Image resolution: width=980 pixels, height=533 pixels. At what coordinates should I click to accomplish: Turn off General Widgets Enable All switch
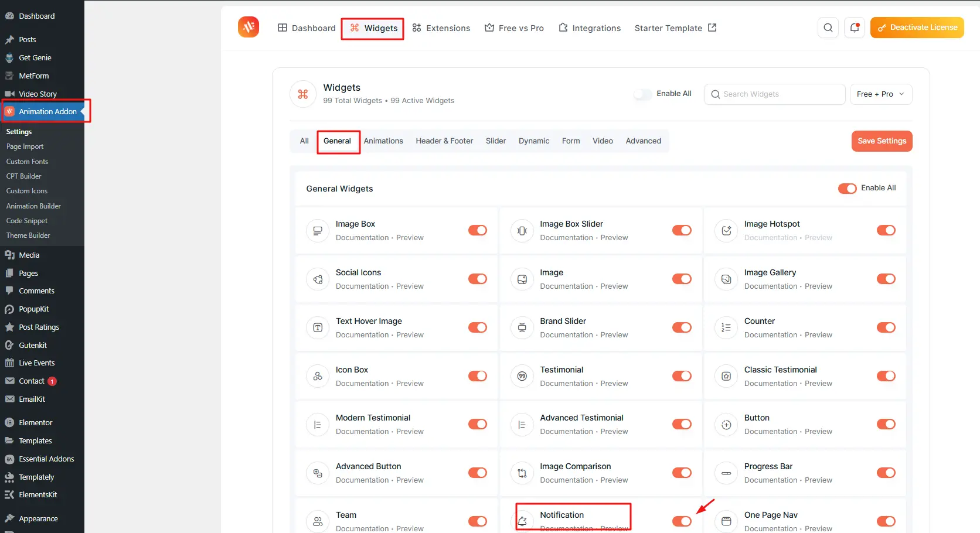pos(847,188)
